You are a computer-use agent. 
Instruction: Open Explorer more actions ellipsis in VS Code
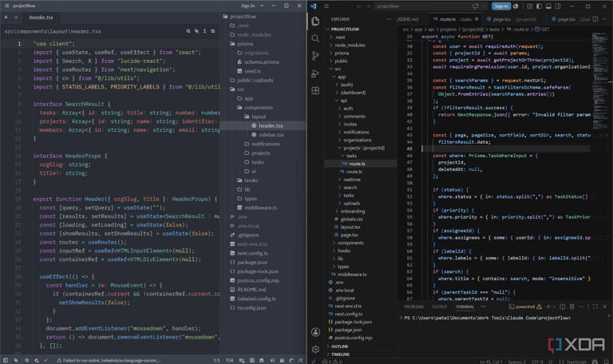pos(388,19)
